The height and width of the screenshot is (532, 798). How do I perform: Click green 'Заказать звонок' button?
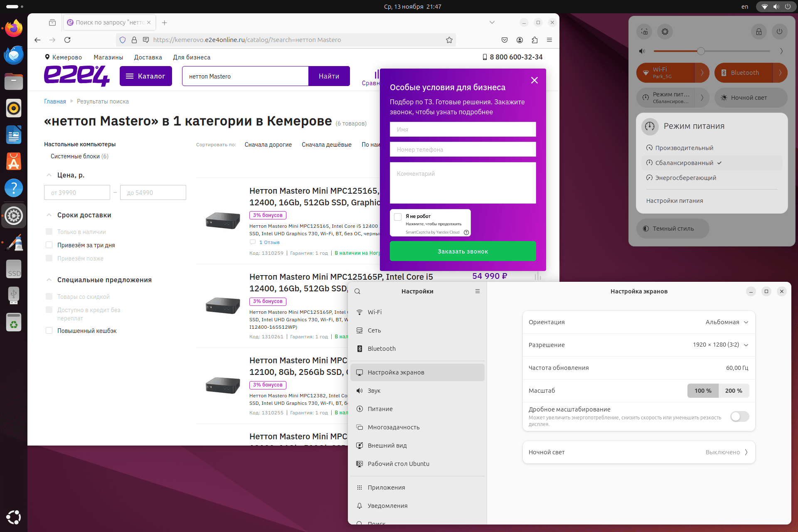(463, 251)
